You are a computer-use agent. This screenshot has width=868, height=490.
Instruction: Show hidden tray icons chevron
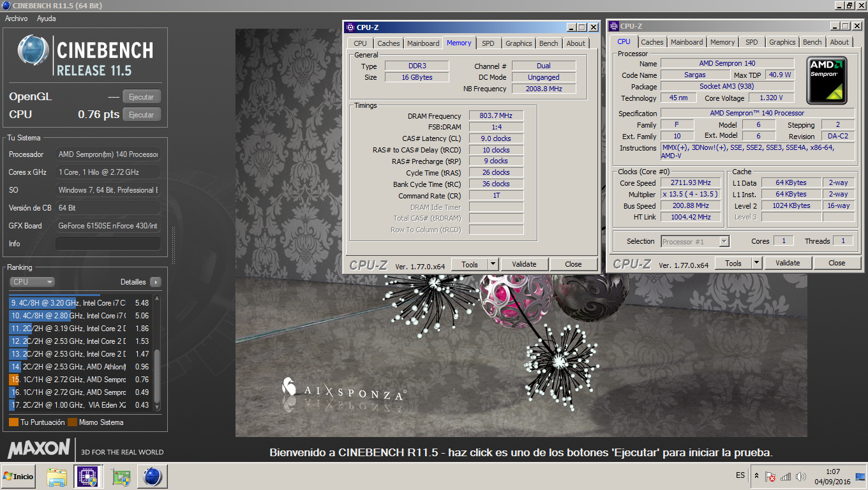(757, 476)
